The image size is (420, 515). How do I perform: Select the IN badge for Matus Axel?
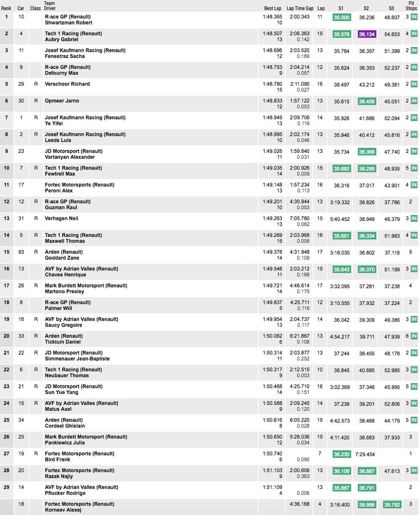click(414, 403)
